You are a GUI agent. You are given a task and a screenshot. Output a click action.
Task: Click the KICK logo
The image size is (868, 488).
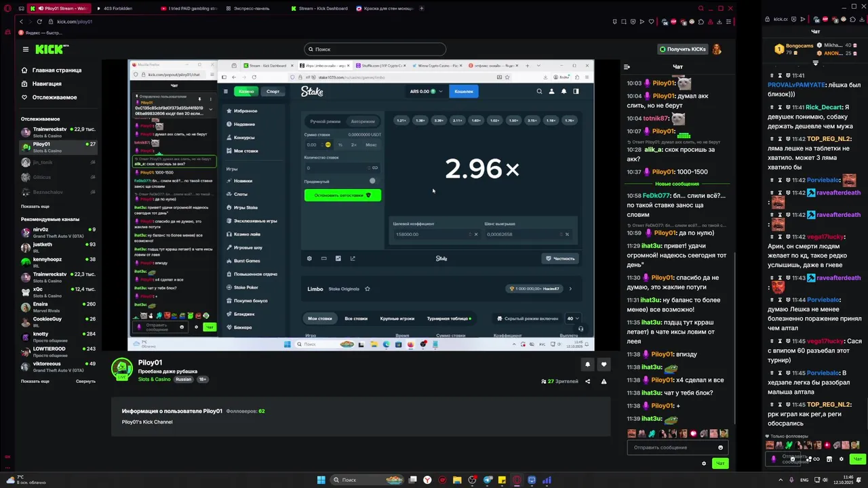(52, 49)
